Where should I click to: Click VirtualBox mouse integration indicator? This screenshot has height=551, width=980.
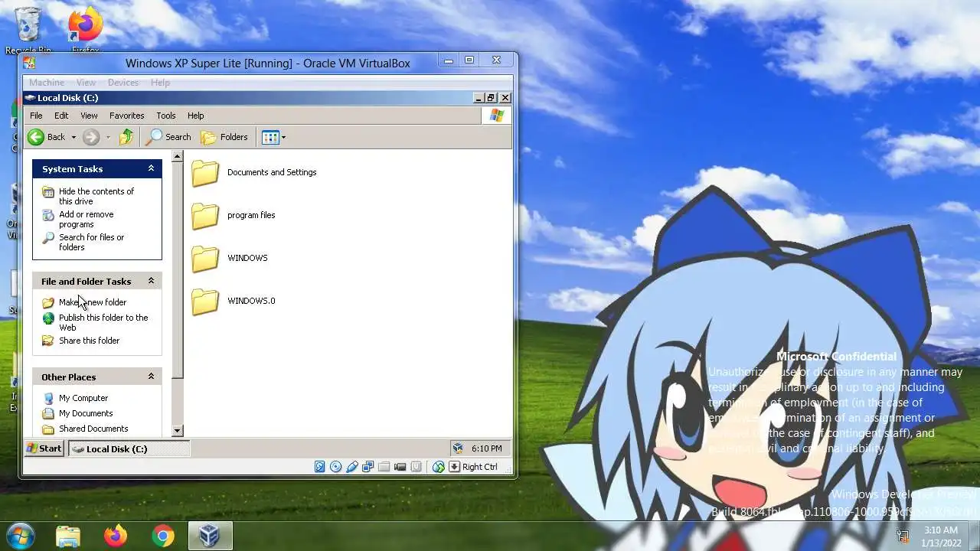[439, 467]
